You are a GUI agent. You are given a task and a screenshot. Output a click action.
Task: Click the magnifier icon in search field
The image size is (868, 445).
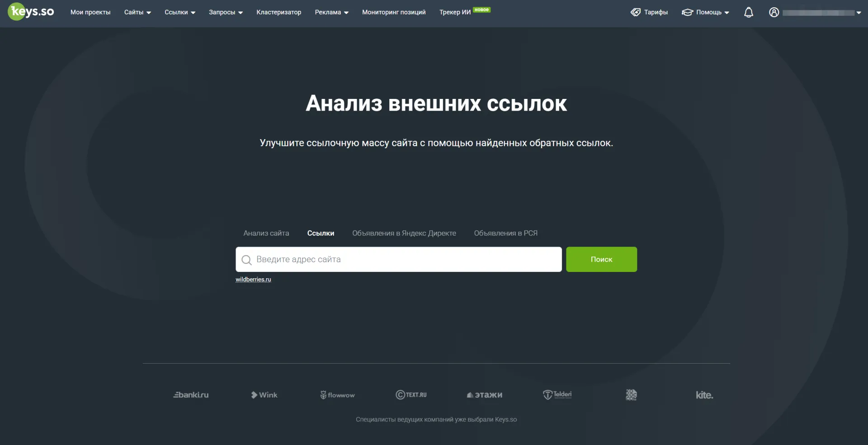tap(246, 260)
